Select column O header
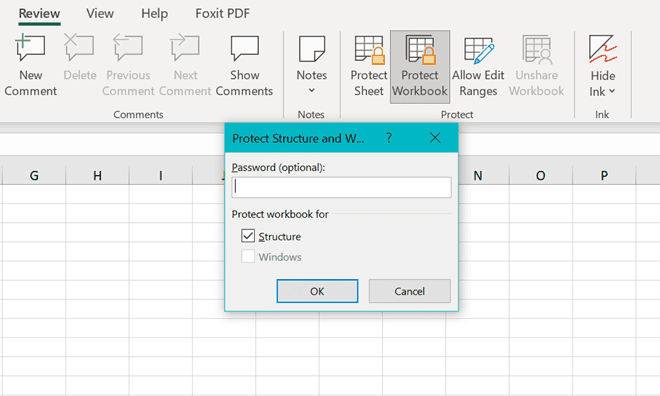 coord(541,175)
